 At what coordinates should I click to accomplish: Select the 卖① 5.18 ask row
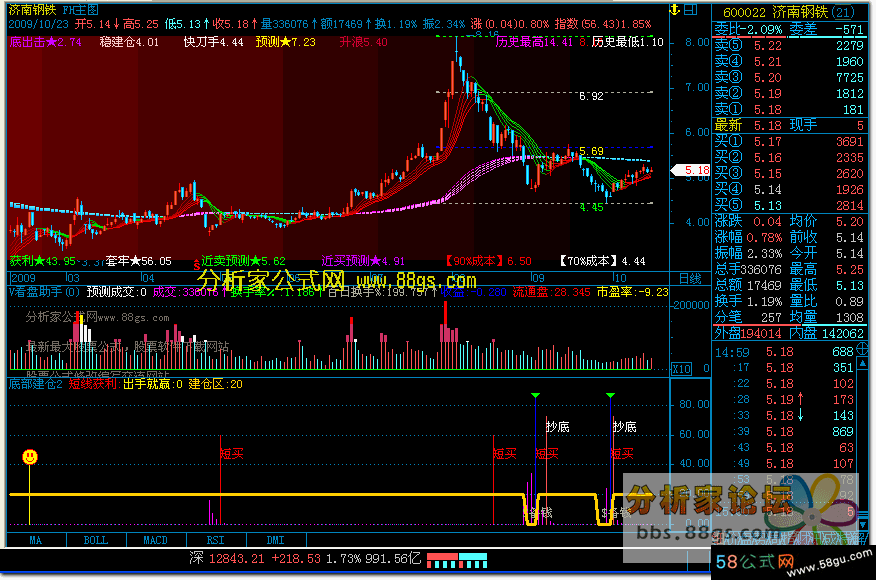click(x=789, y=110)
